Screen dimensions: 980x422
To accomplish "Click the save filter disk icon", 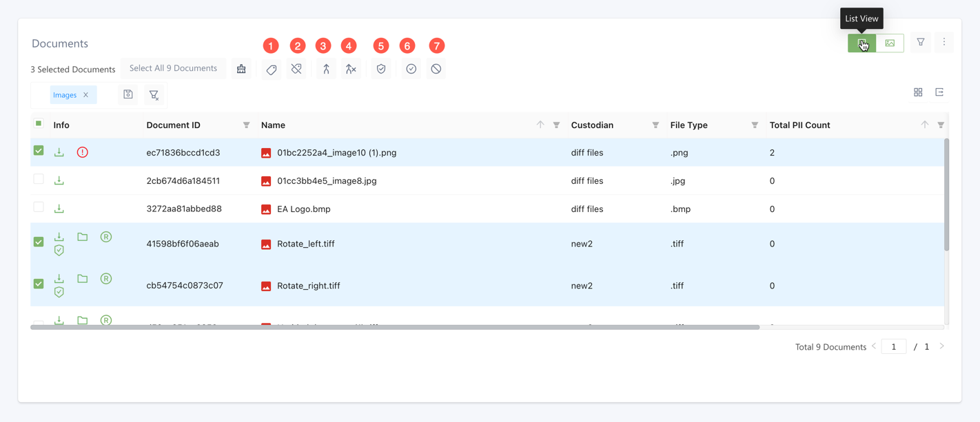I will (128, 95).
